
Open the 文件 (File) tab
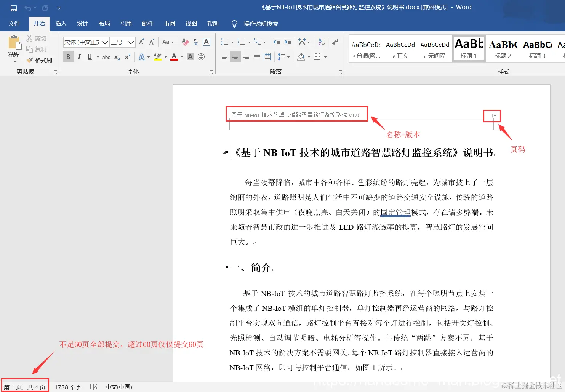(x=14, y=24)
